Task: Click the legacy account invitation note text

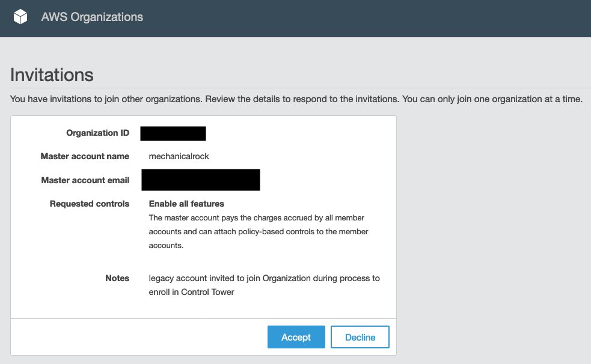Action: point(264,285)
